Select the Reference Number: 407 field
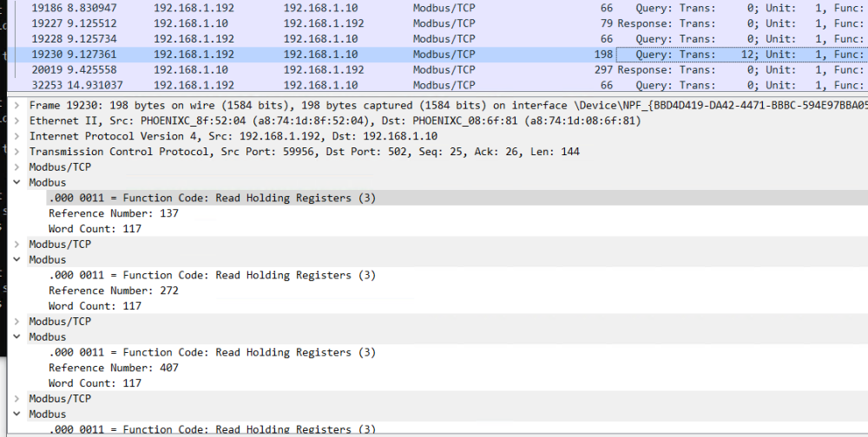868x437 pixels. [x=113, y=368]
